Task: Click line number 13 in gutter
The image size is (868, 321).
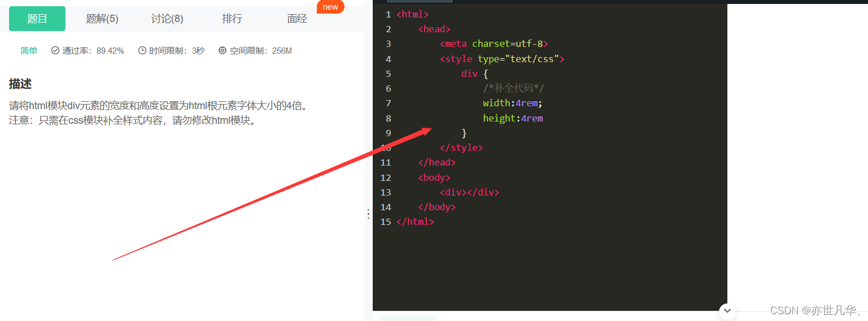Action: (386, 192)
